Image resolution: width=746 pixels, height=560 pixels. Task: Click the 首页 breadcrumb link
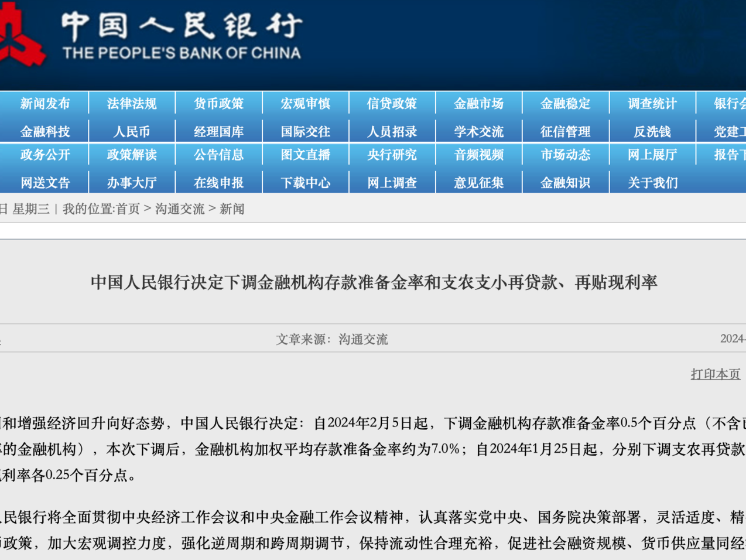point(128,209)
